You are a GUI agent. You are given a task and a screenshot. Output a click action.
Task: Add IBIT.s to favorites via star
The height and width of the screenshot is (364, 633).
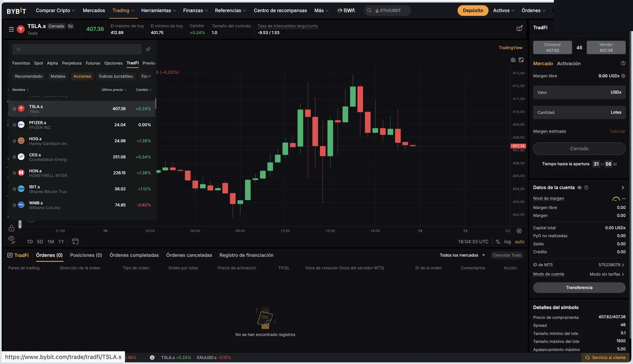(x=14, y=189)
